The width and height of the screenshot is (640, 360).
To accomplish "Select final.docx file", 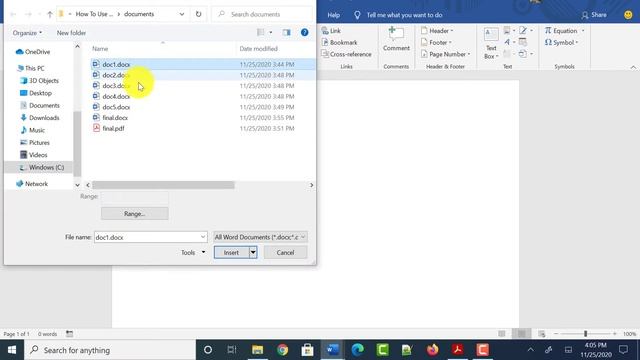I will pyautogui.click(x=203, y=118).
